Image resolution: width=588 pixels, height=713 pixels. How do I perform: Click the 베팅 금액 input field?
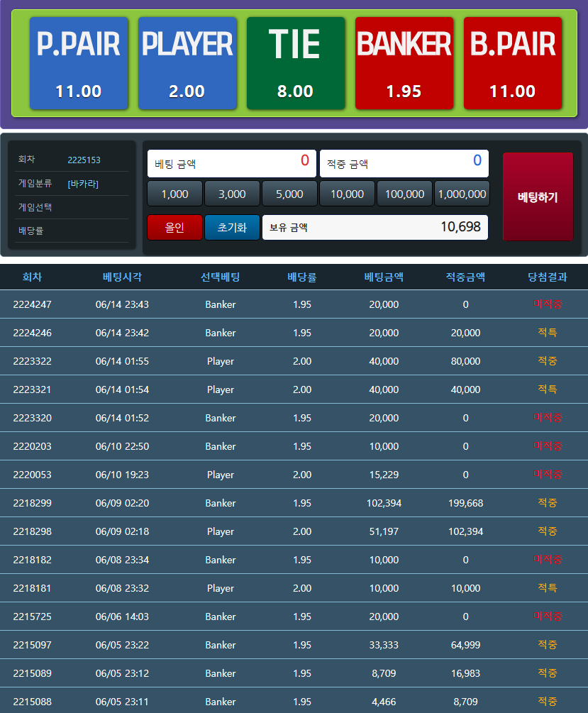tap(231, 163)
